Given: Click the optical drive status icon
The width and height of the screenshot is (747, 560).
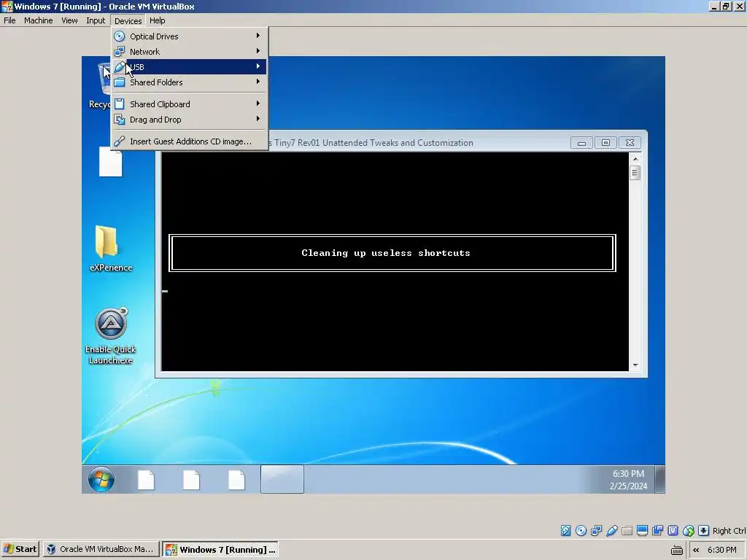Looking at the screenshot, I should click(x=581, y=531).
